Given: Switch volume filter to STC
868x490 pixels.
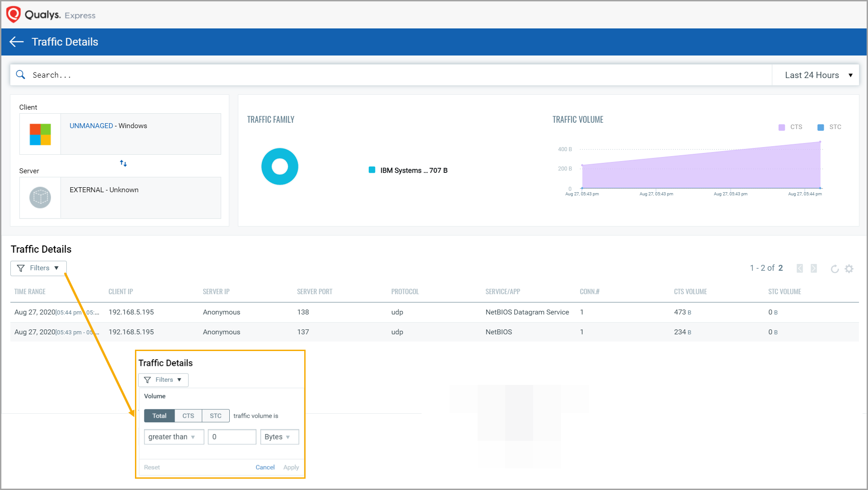Looking at the screenshot, I should 216,416.
